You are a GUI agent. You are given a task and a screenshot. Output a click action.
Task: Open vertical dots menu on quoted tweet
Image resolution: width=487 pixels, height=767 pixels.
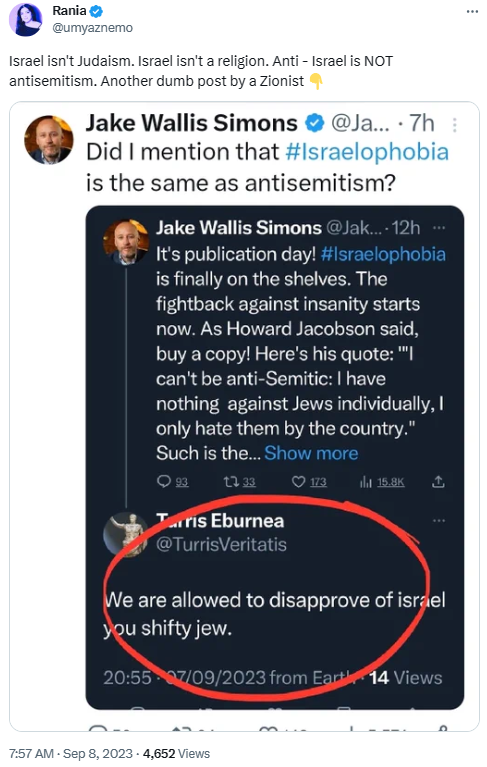click(x=455, y=125)
